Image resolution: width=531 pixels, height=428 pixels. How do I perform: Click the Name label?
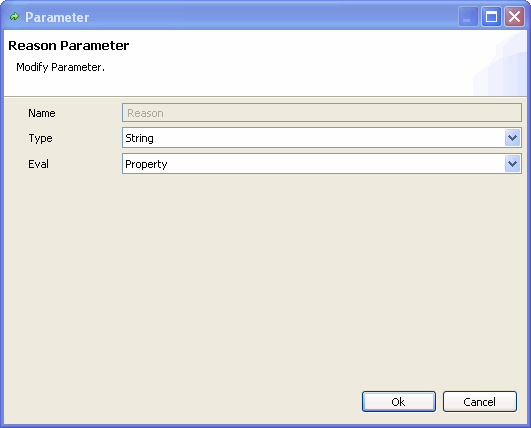42,113
